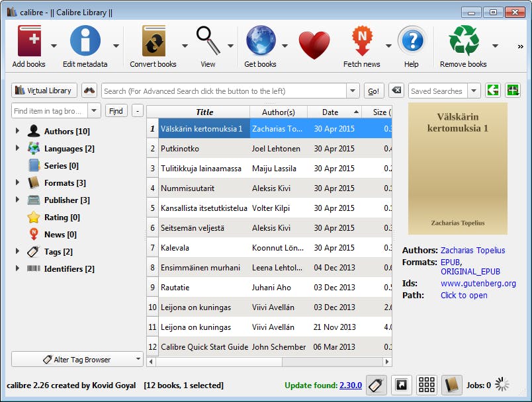The width and height of the screenshot is (532, 402).
Task: Click in the main search input field
Action: [224, 91]
